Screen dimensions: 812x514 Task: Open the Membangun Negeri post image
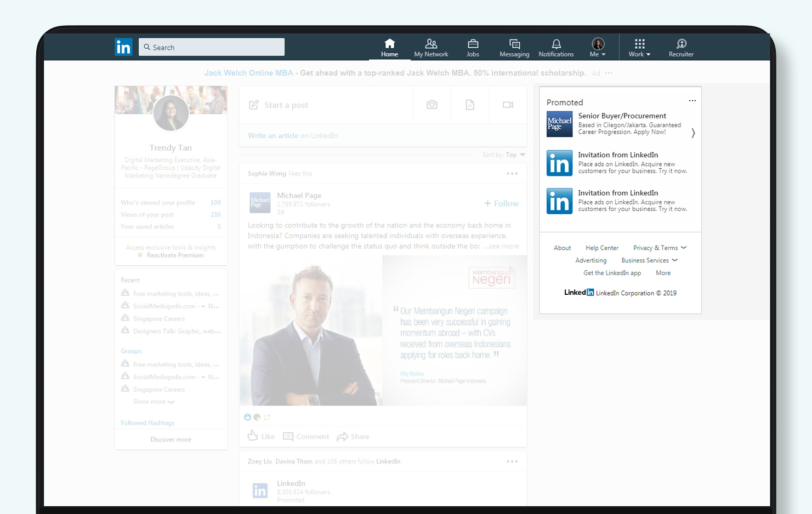point(383,330)
